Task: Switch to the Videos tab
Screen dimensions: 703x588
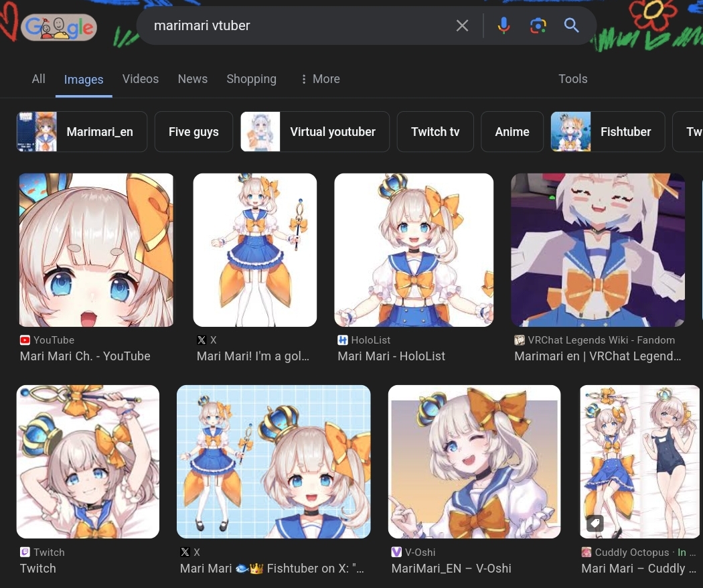Action: coord(141,79)
